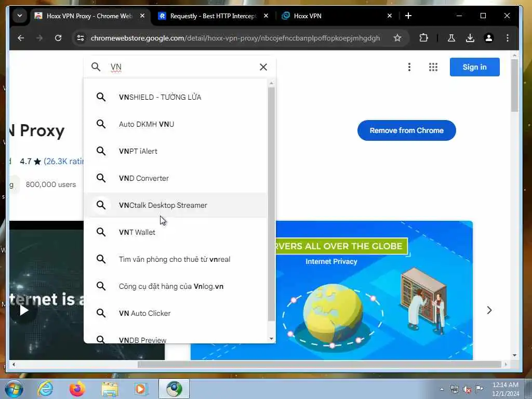Show next screenshot with right chevron
The image size is (532, 399).
click(x=489, y=310)
